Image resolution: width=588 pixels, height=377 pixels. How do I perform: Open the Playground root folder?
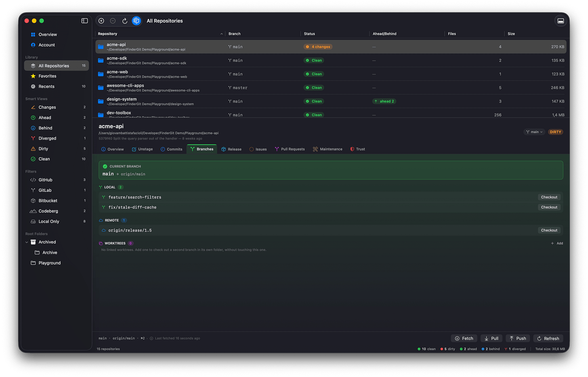pos(57,263)
